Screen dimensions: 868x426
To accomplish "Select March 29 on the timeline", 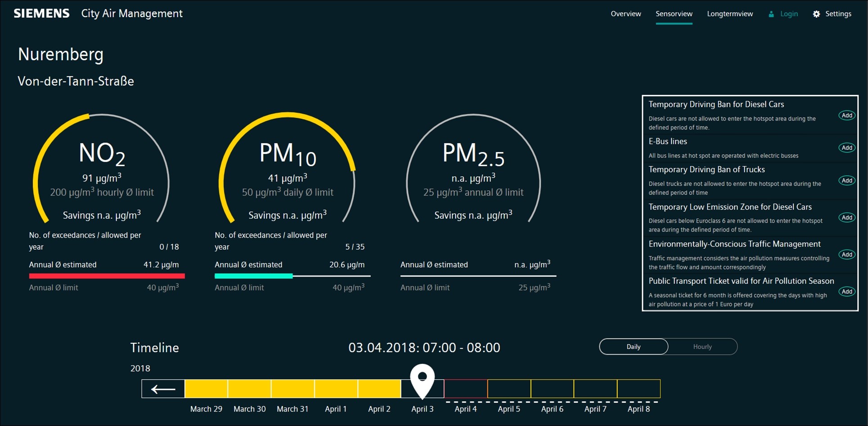I will tap(206, 389).
